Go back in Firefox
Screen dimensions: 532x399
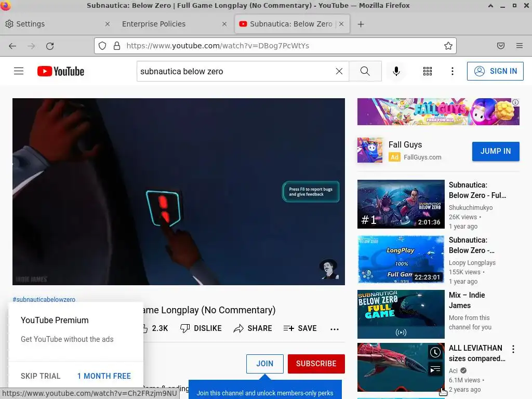[12, 46]
